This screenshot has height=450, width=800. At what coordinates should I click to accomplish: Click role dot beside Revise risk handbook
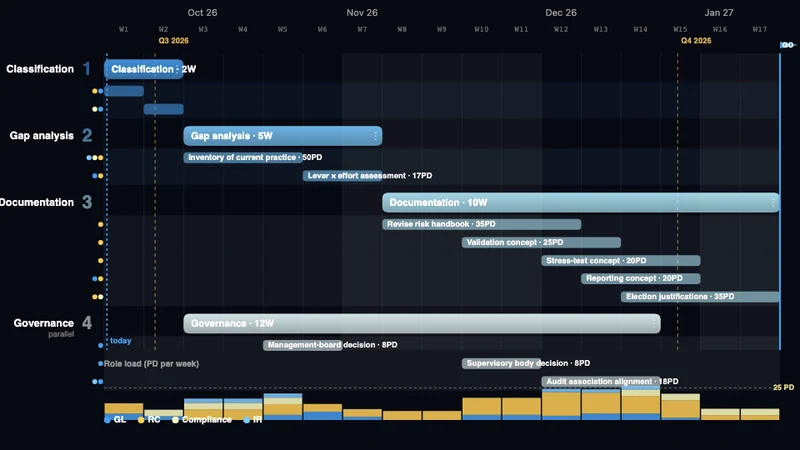101,224
